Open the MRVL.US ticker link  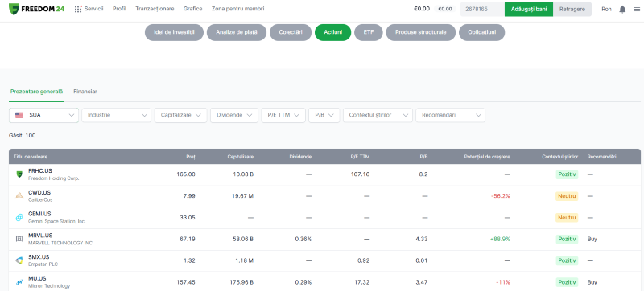click(x=40, y=236)
